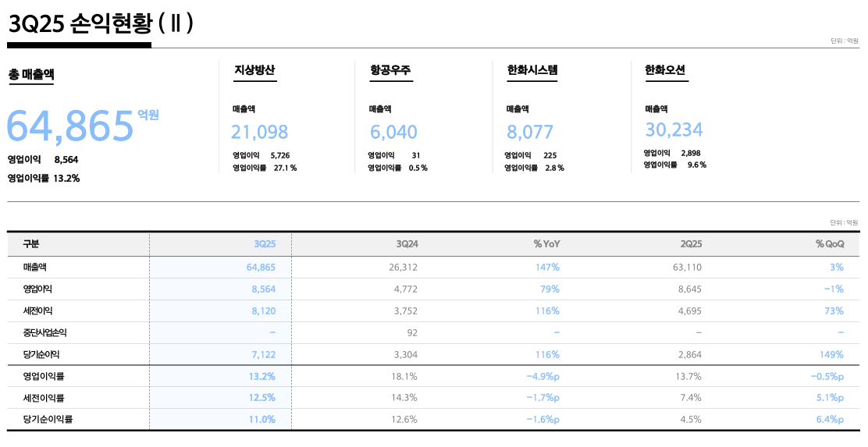Click the 지상방산 sales figure 21,098

[x=260, y=132]
